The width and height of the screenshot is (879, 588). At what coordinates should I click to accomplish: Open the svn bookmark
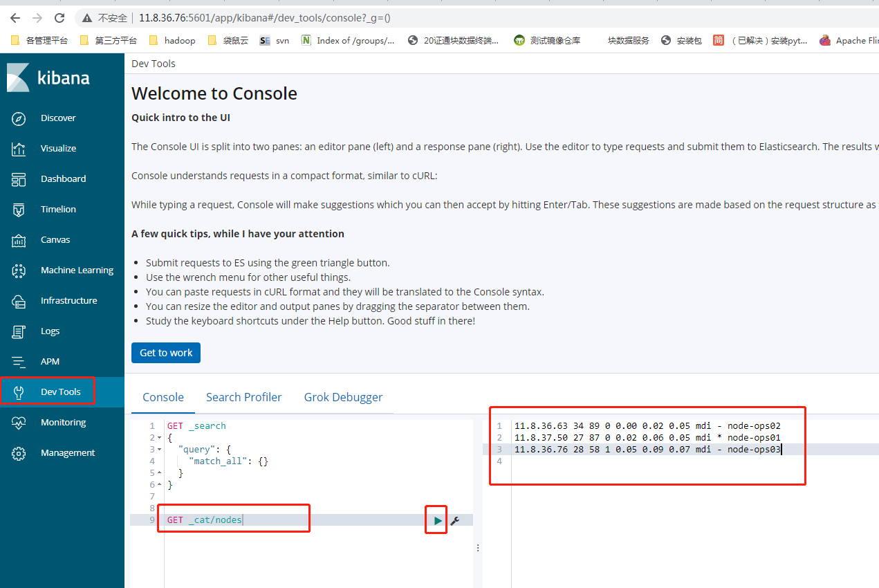tap(275, 41)
